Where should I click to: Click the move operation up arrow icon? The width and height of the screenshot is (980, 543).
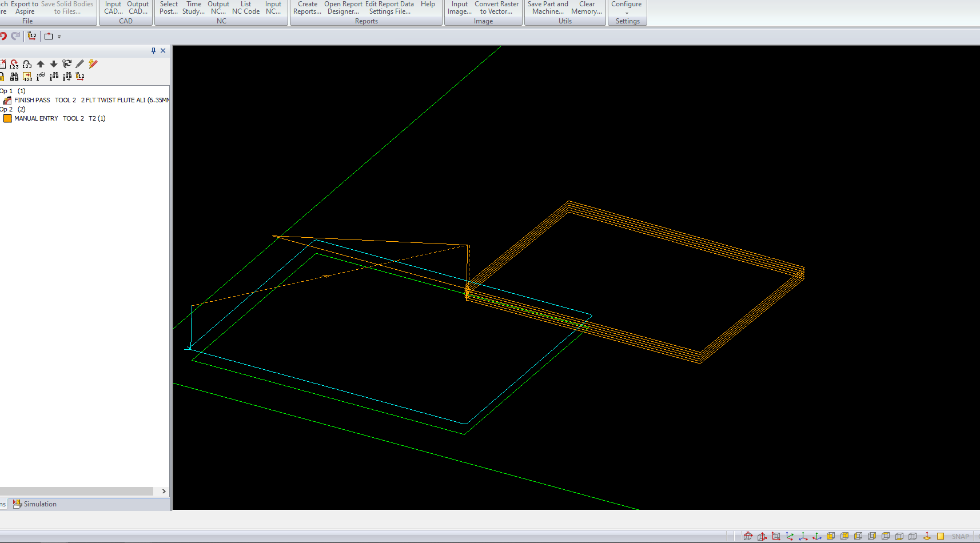pyautogui.click(x=41, y=64)
